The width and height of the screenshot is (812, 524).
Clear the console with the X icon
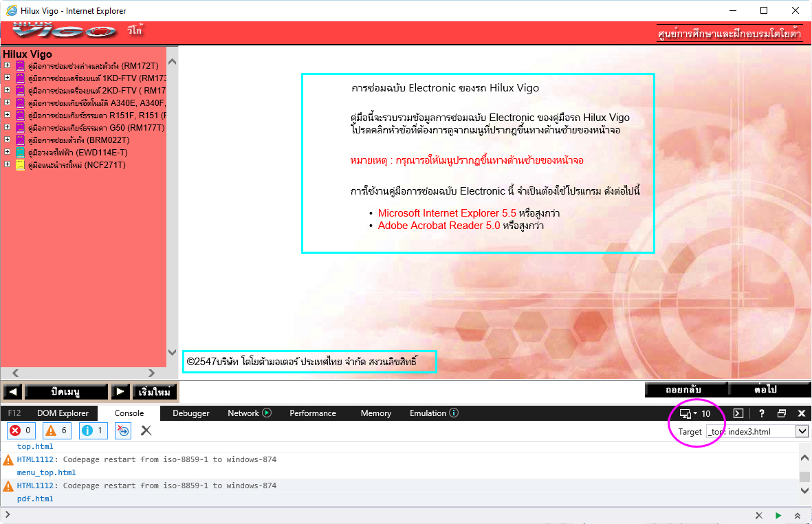click(x=146, y=430)
